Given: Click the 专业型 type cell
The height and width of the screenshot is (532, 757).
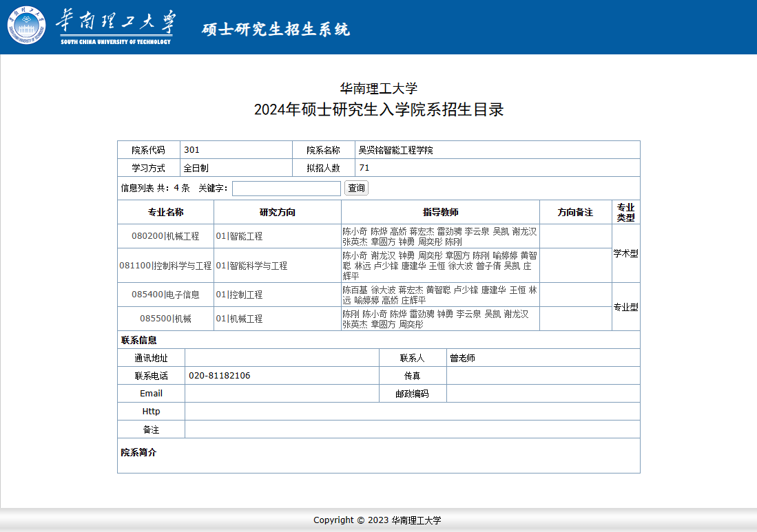Looking at the screenshot, I should coord(625,307).
